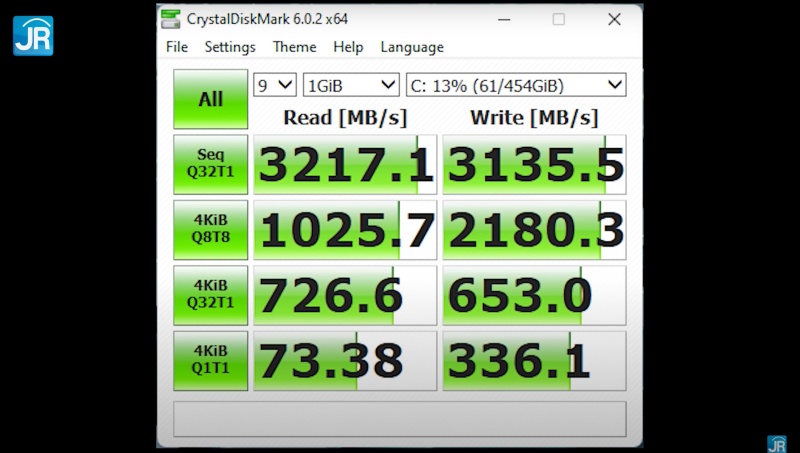Image resolution: width=800 pixels, height=453 pixels.
Task: Click the small JR watermark at bottom right
Action: [x=776, y=443]
